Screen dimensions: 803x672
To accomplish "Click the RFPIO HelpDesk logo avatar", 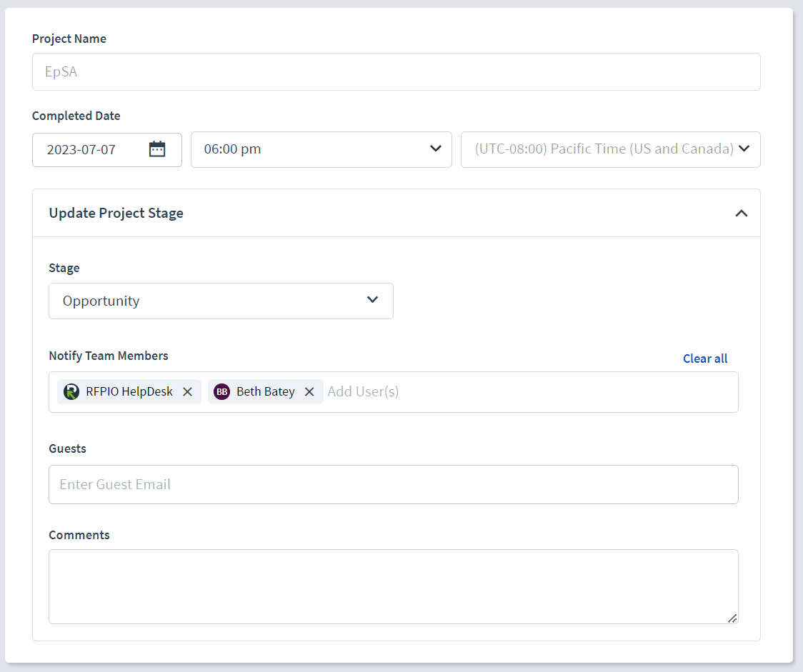I will (71, 391).
